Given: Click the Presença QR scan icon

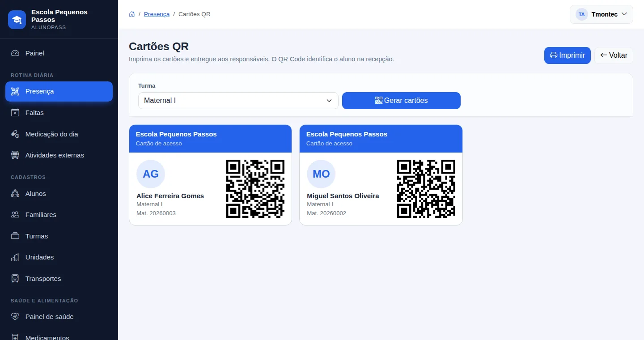Looking at the screenshot, I should click(15, 91).
